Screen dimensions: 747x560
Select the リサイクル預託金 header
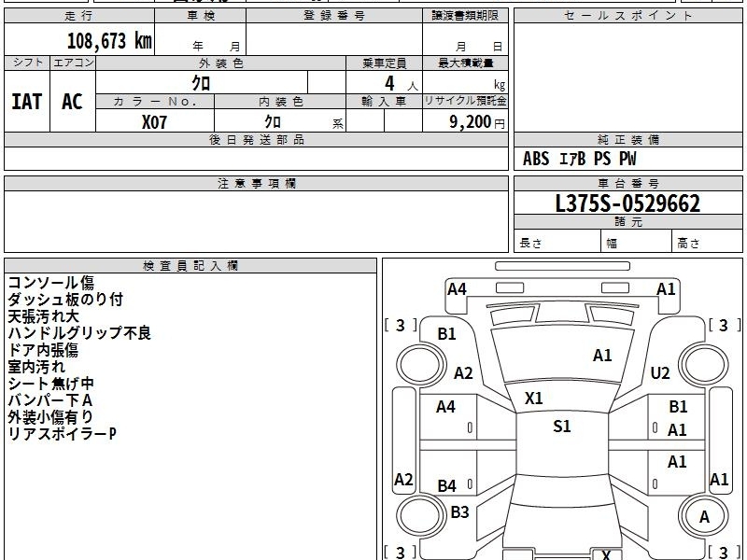pyautogui.click(x=465, y=102)
